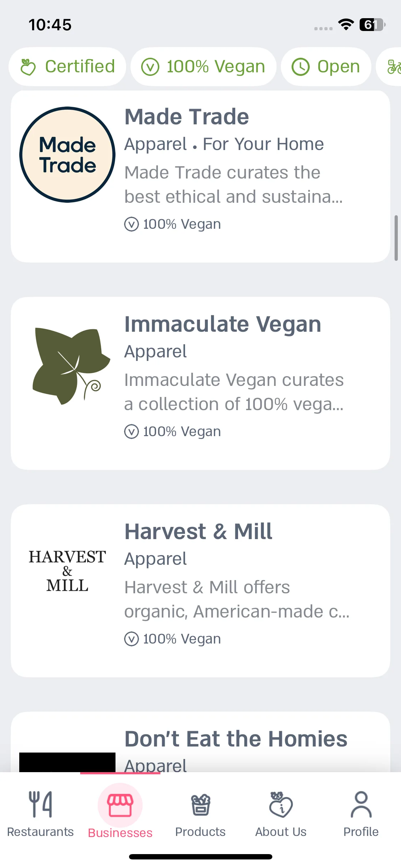Viewport: 401px width, 868px height.
Task: Open the Made Trade business title
Action: click(187, 117)
